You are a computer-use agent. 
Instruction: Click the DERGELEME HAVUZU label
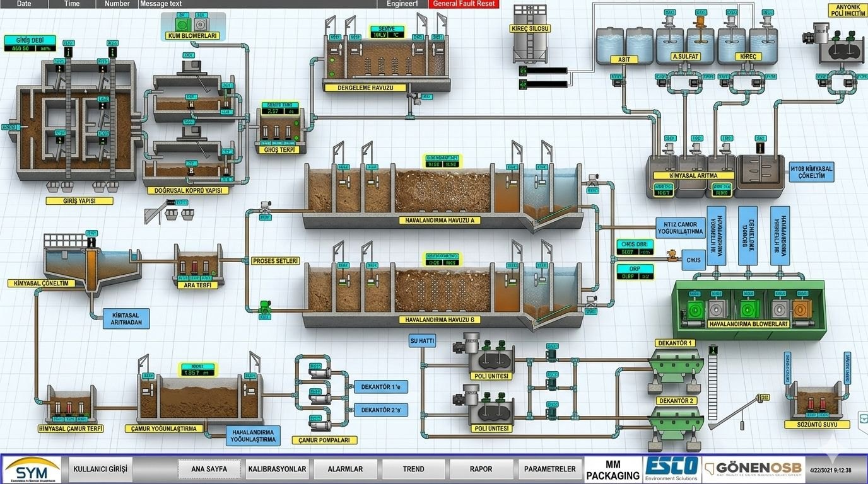(367, 88)
